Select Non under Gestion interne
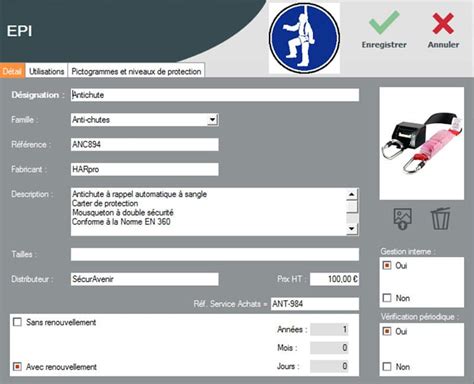Viewport: 474px width, 384px height. point(387,298)
